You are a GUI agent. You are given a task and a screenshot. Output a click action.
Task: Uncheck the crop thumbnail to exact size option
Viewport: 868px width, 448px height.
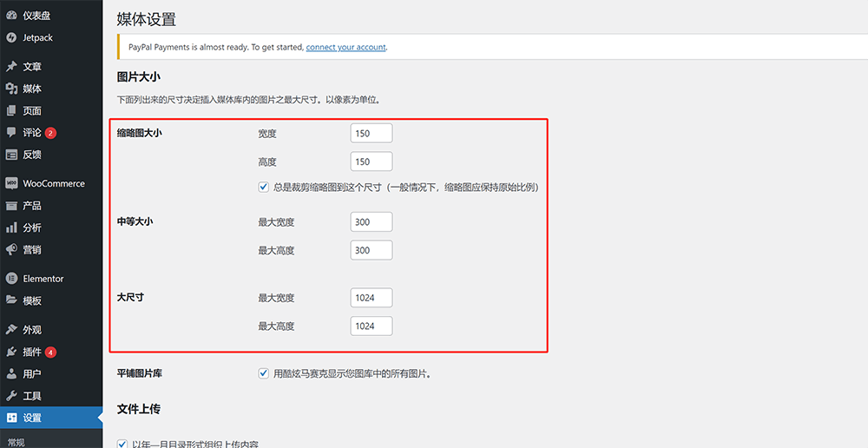264,188
